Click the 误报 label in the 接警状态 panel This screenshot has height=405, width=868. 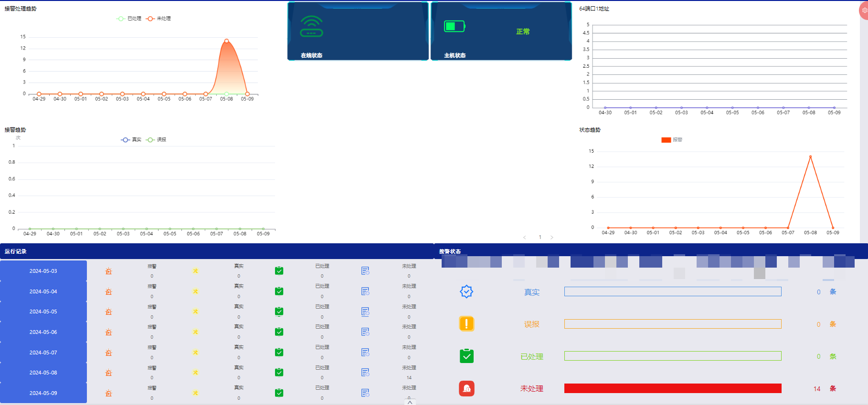coord(532,324)
